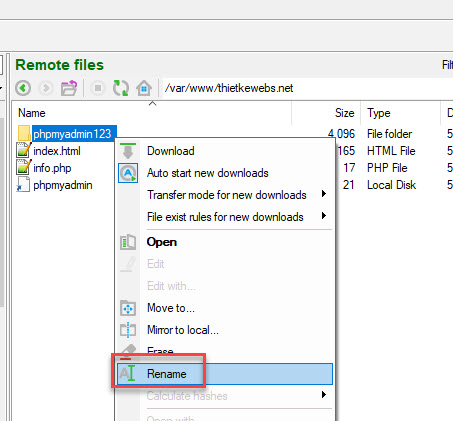The image size is (453, 421).
Task: Click the PHP File type cell
Action: click(387, 168)
